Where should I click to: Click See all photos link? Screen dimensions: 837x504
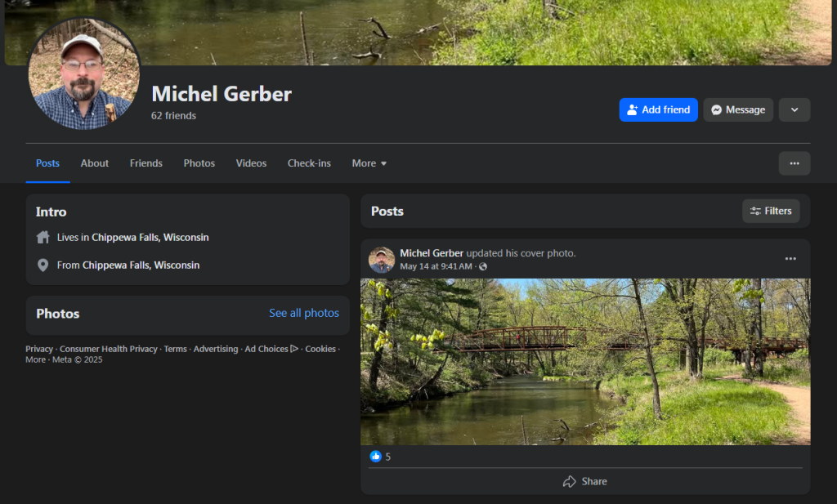pos(304,313)
